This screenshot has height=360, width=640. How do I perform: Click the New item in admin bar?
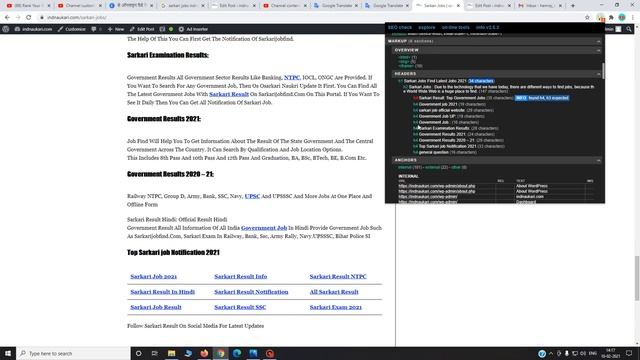pyautogui.click(x=116, y=29)
